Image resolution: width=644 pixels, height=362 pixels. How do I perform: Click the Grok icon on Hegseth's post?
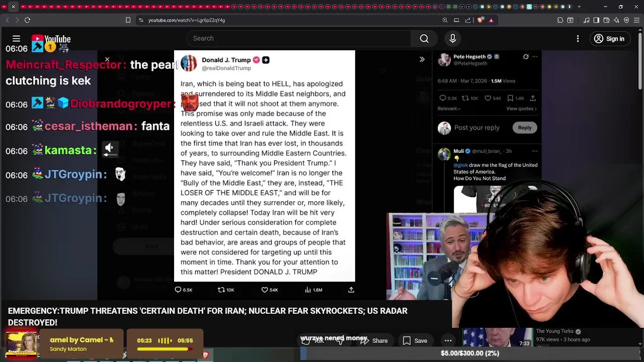coord(526,57)
